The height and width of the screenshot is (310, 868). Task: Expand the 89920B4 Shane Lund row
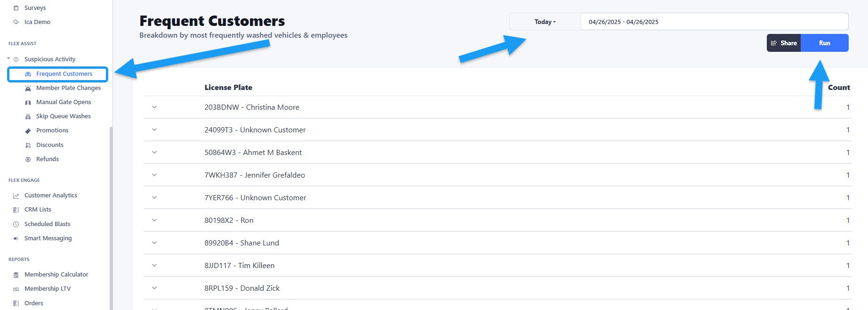[x=154, y=243]
